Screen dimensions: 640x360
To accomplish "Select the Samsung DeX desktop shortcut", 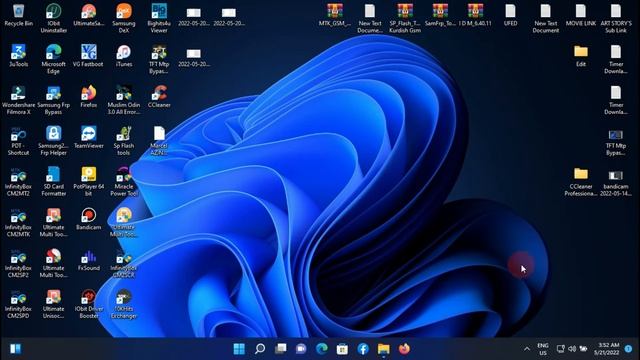I will coord(124,18).
